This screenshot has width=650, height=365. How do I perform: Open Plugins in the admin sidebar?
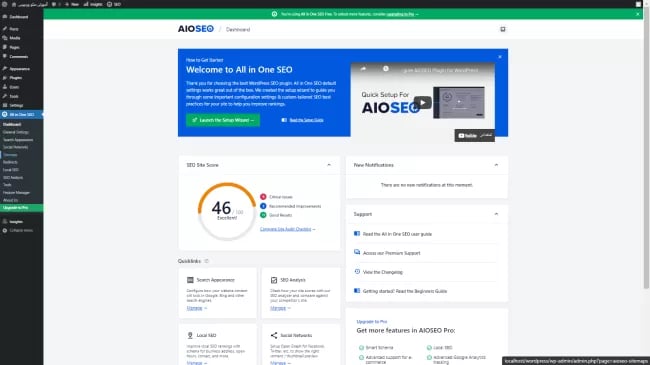tap(15, 78)
